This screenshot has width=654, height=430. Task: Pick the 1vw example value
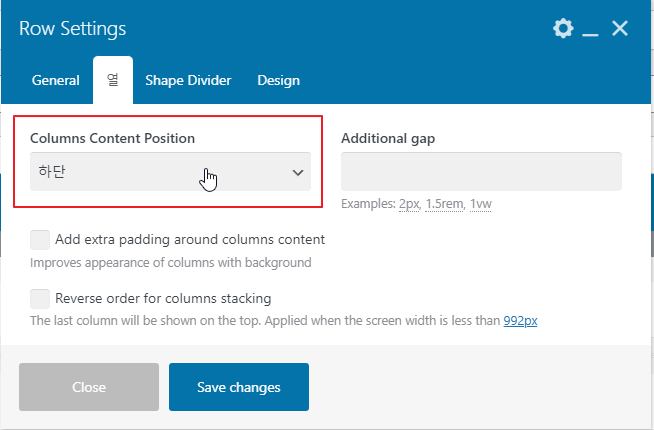coord(483,204)
